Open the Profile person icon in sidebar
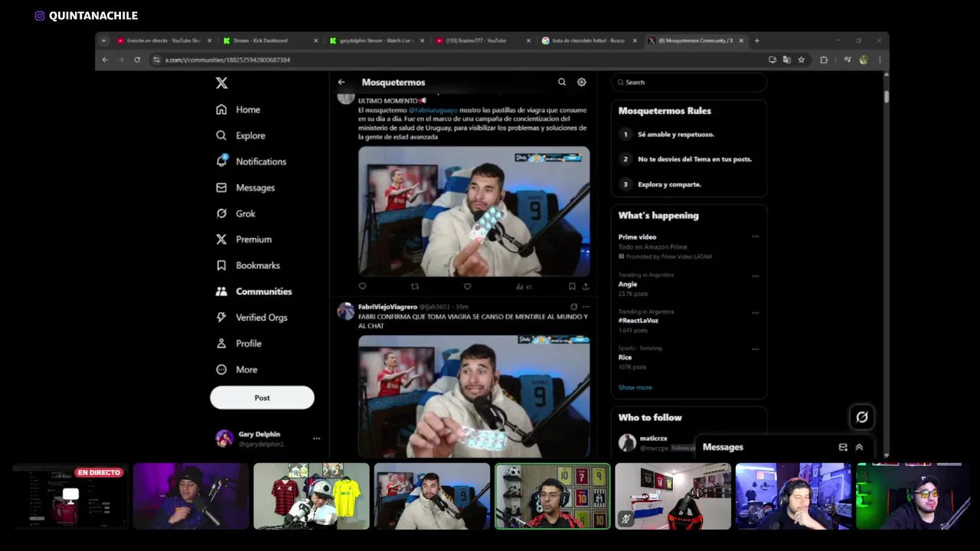The width and height of the screenshot is (980, 551). click(x=221, y=344)
